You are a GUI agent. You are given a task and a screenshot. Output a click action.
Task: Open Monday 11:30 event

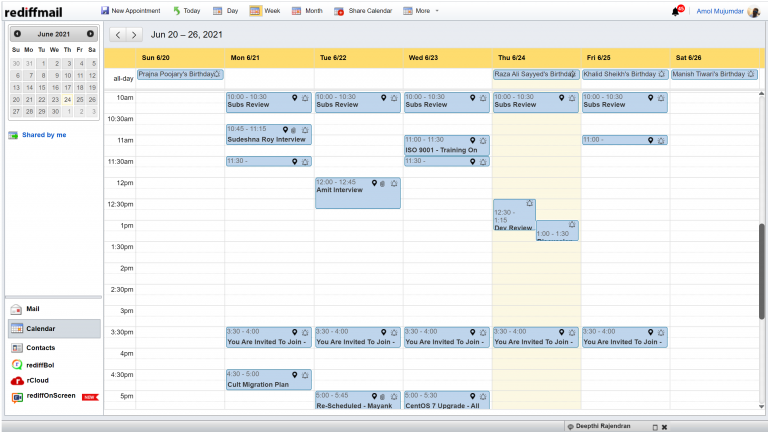click(268, 161)
